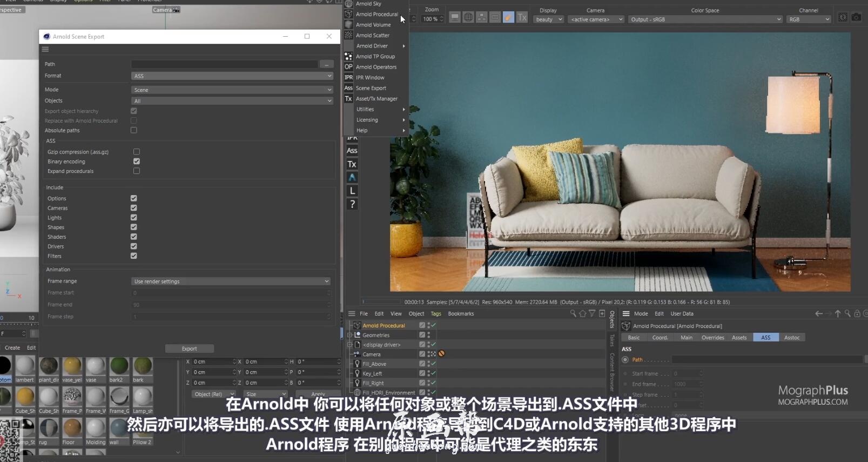
Task: Click the back arrow in Attribute Manager
Action: tap(819, 313)
